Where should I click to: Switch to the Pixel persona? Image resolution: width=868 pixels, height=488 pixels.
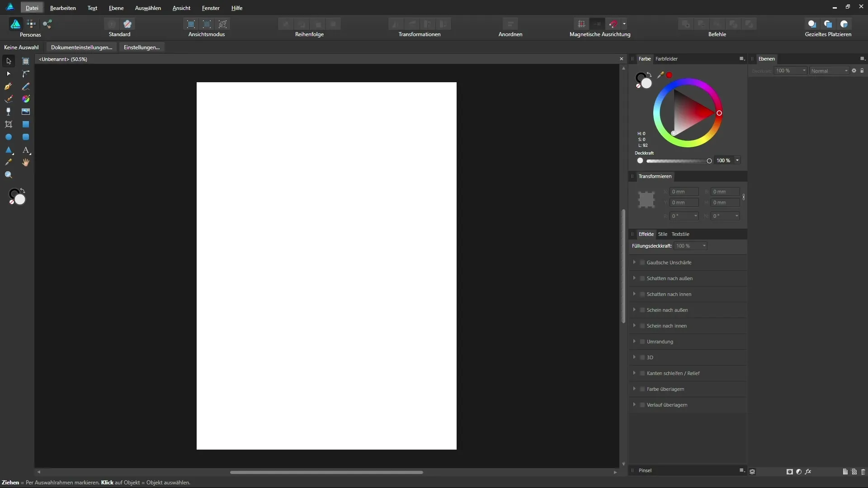tap(31, 24)
